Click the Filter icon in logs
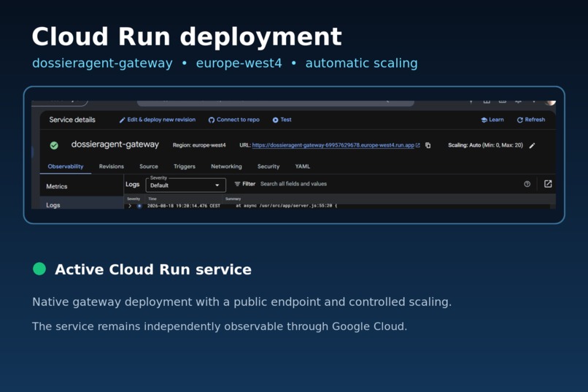 click(x=237, y=184)
